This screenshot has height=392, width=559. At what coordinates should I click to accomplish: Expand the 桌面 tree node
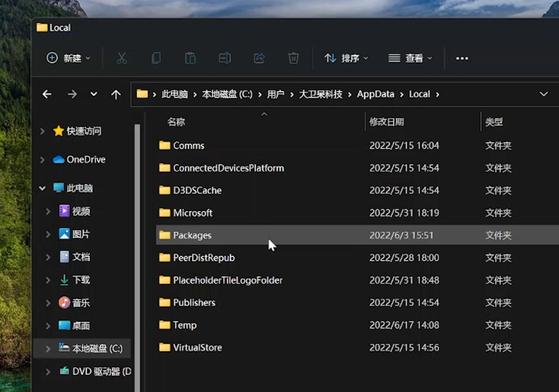click(48, 326)
